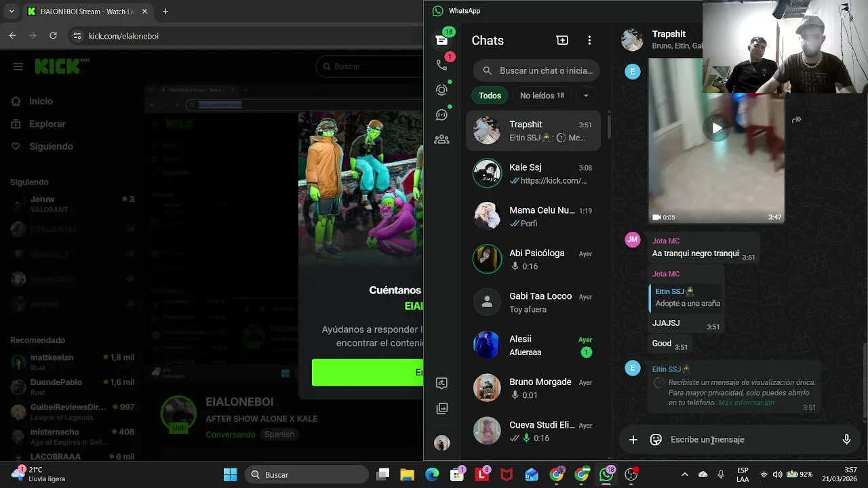Image resolution: width=868 pixels, height=488 pixels.
Task: Open the Chats three-dot menu
Action: click(589, 40)
